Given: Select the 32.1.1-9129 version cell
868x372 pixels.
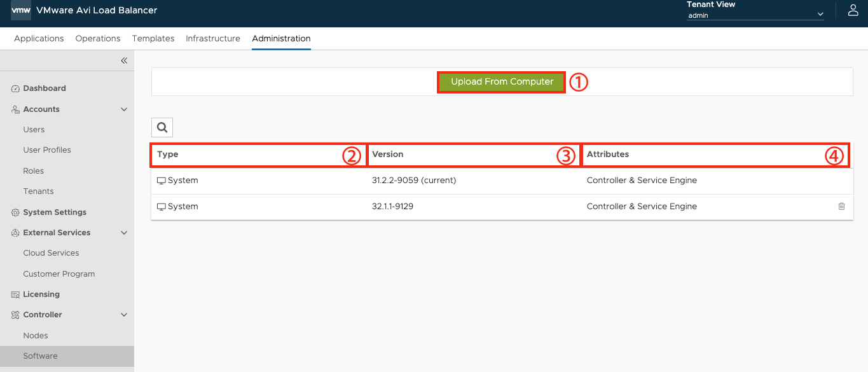Looking at the screenshot, I should pos(393,207).
